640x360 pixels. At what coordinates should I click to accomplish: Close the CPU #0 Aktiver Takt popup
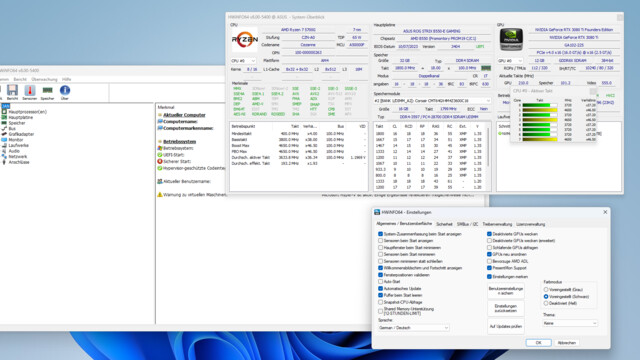coord(593,91)
